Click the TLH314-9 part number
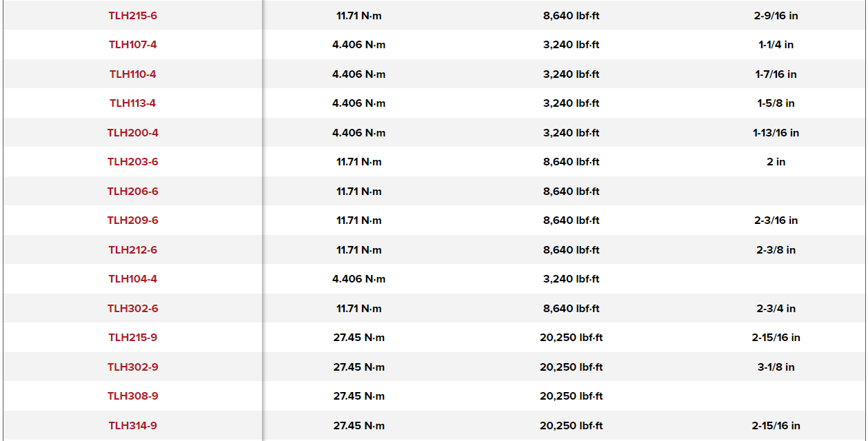Image resolution: width=868 pixels, height=441 pixels. pyautogui.click(x=132, y=425)
